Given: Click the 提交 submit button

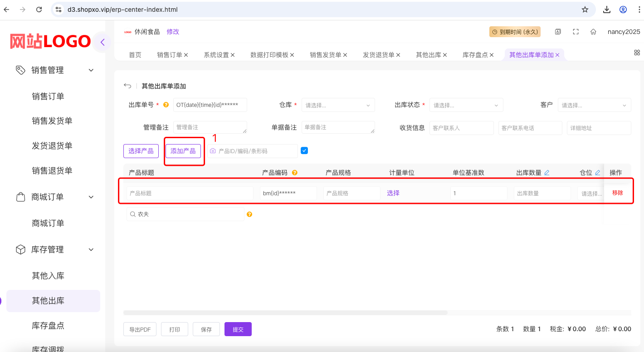Looking at the screenshot, I should [238, 329].
